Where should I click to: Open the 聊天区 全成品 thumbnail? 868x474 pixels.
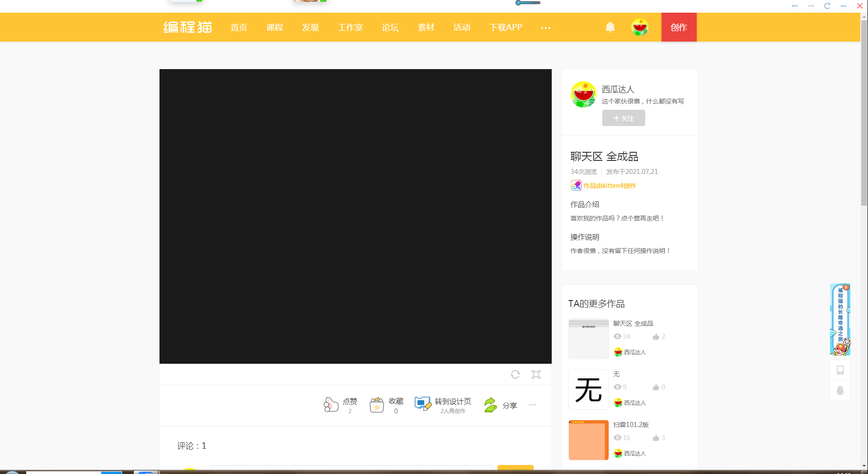pos(588,339)
